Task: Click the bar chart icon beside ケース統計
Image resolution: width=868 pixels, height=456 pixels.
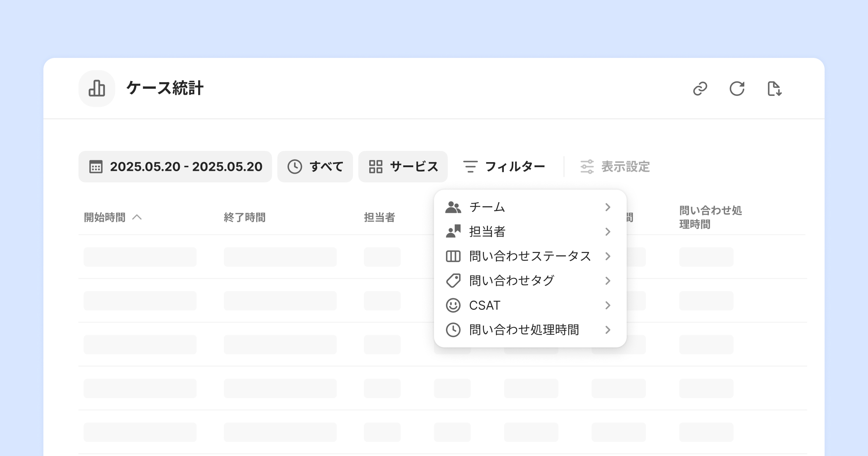Action: point(97,88)
